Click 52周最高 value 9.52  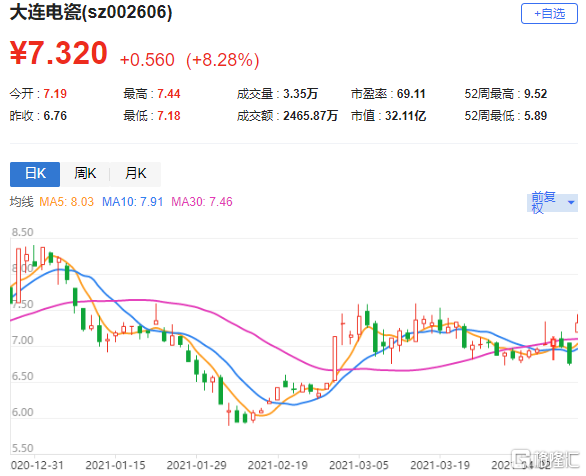(535, 93)
